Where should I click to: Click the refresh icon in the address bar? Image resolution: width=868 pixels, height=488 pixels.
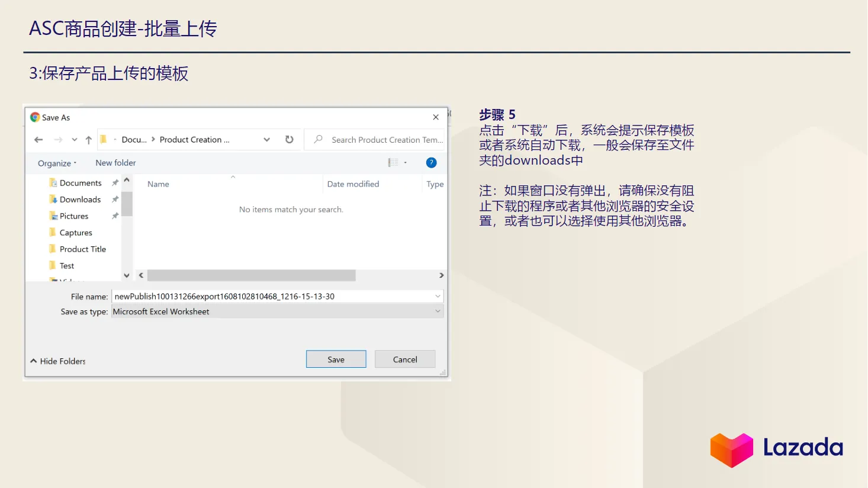pyautogui.click(x=289, y=139)
